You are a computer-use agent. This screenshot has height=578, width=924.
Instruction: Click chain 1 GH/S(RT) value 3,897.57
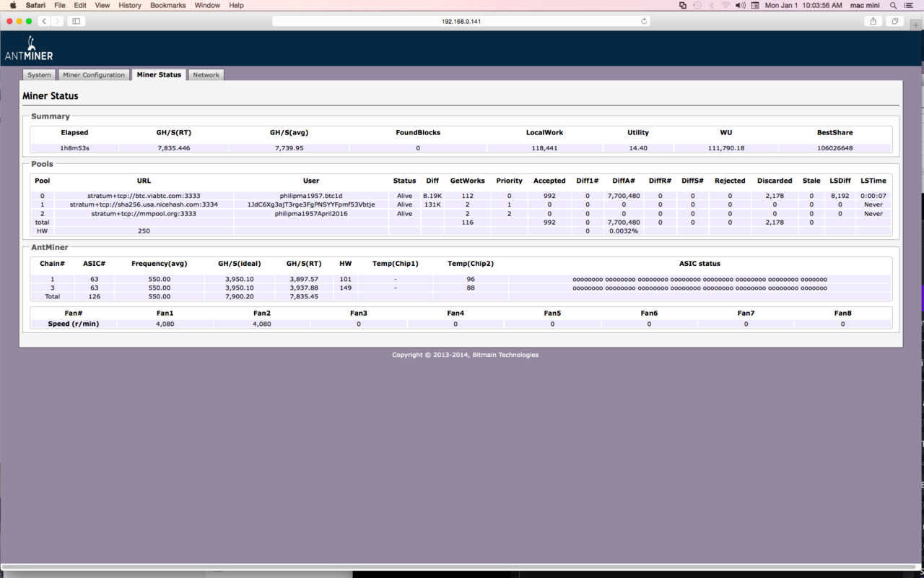304,279
